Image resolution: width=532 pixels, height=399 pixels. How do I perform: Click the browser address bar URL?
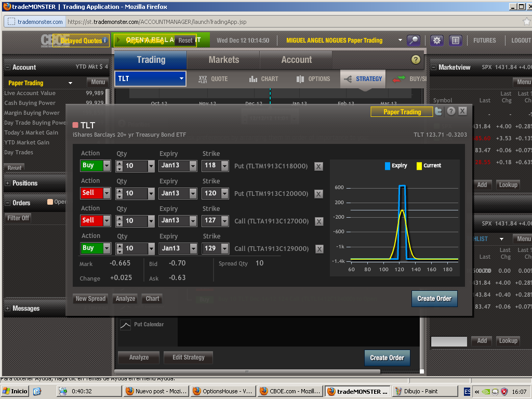coord(157,22)
